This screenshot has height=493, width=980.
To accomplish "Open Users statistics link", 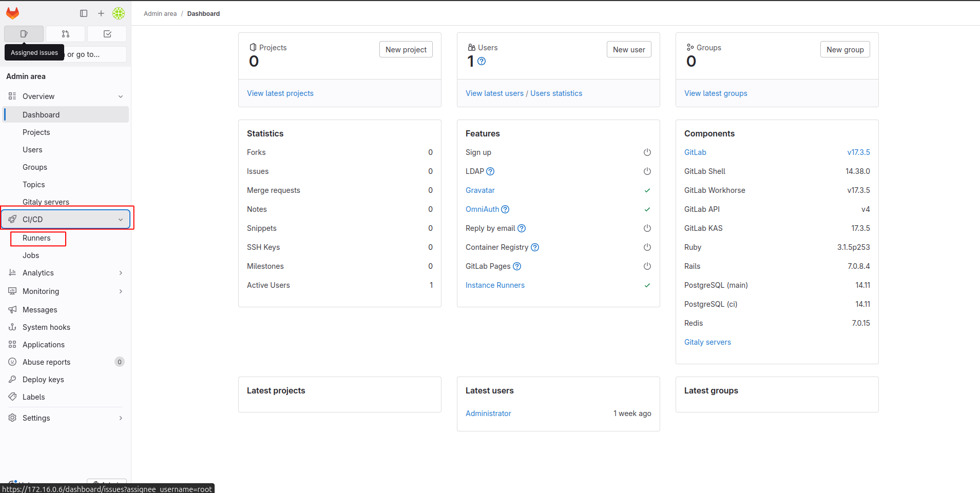I will (556, 93).
